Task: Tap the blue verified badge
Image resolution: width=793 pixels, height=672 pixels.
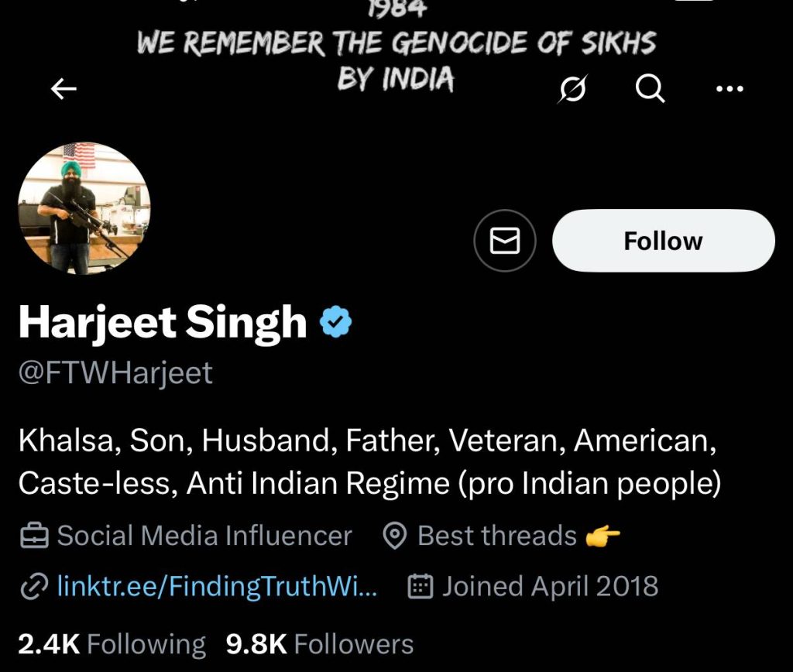Action: tap(336, 321)
